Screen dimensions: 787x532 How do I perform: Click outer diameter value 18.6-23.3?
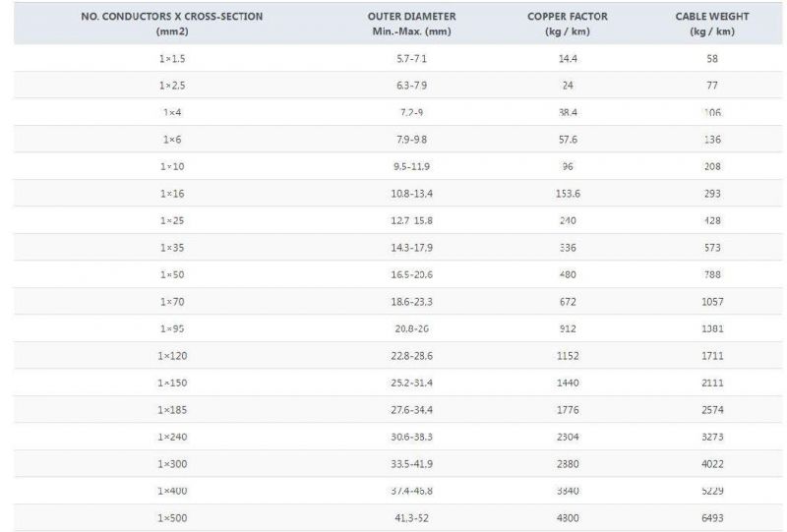pyautogui.click(x=411, y=302)
